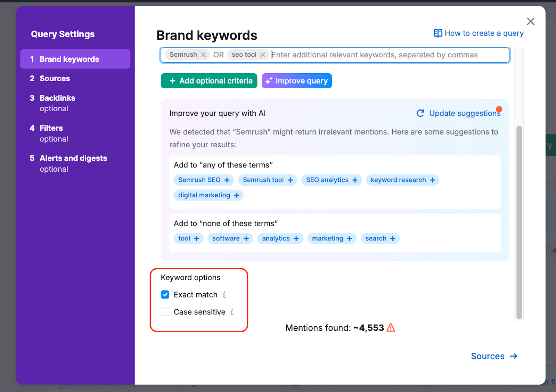Open the Case sensitive info icon

(x=232, y=312)
